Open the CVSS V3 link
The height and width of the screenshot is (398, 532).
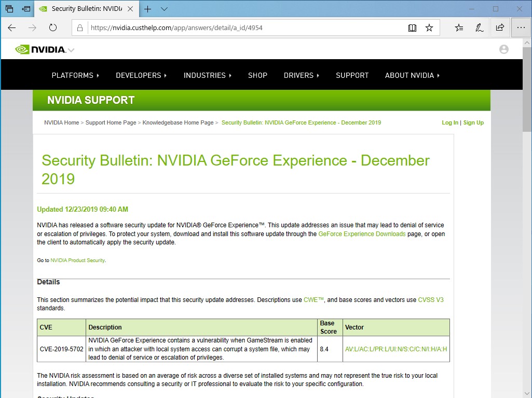[431, 299]
